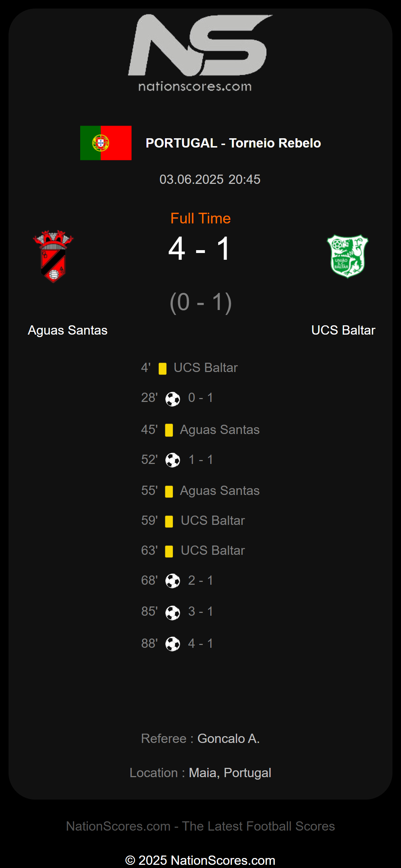The image size is (401, 868).
Task: Click the goal ball icon at 68'
Action: coord(173,581)
